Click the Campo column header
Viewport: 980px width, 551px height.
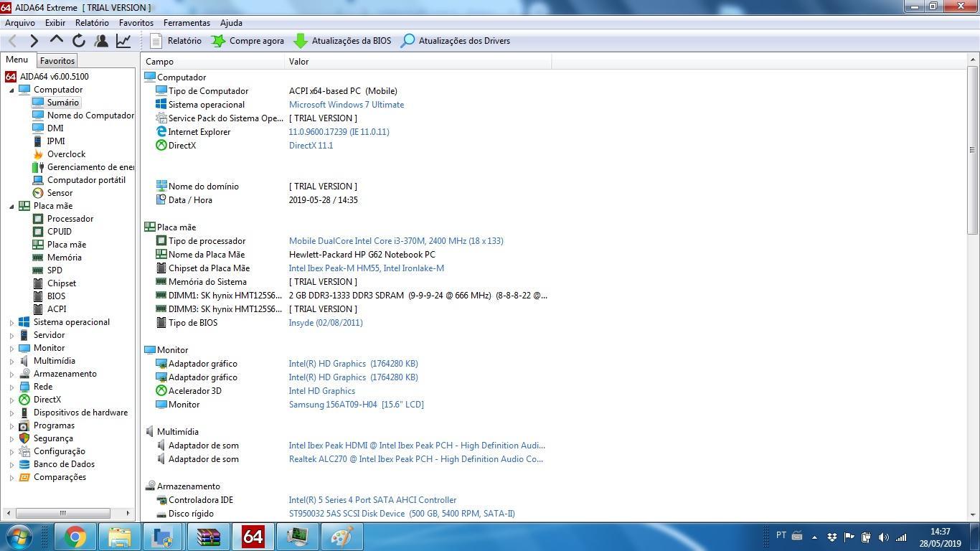pyautogui.click(x=213, y=62)
